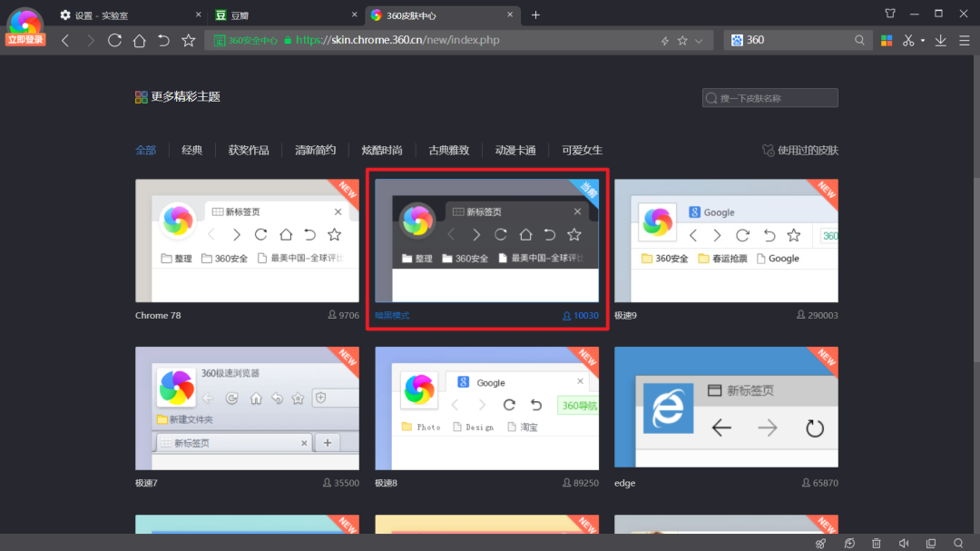The height and width of the screenshot is (551, 980).
Task: Click the browser forward arrow
Action: [90, 40]
